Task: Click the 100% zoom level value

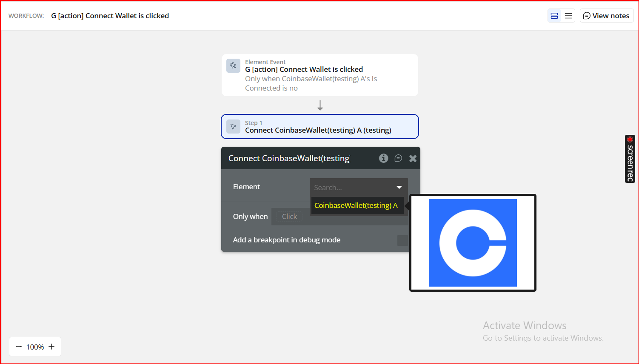Action: 35,347
